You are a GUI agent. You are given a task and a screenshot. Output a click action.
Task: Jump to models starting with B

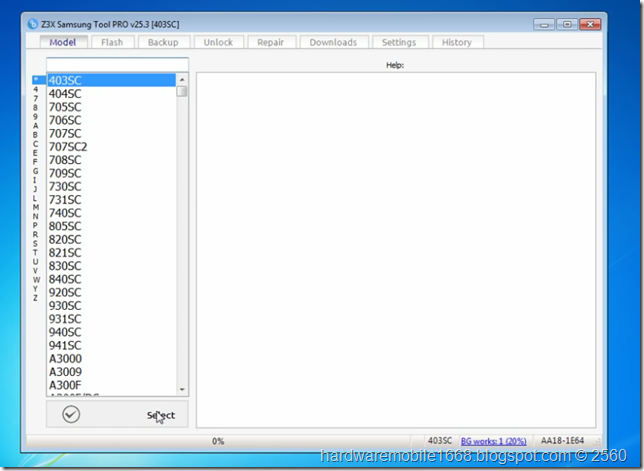[36, 134]
